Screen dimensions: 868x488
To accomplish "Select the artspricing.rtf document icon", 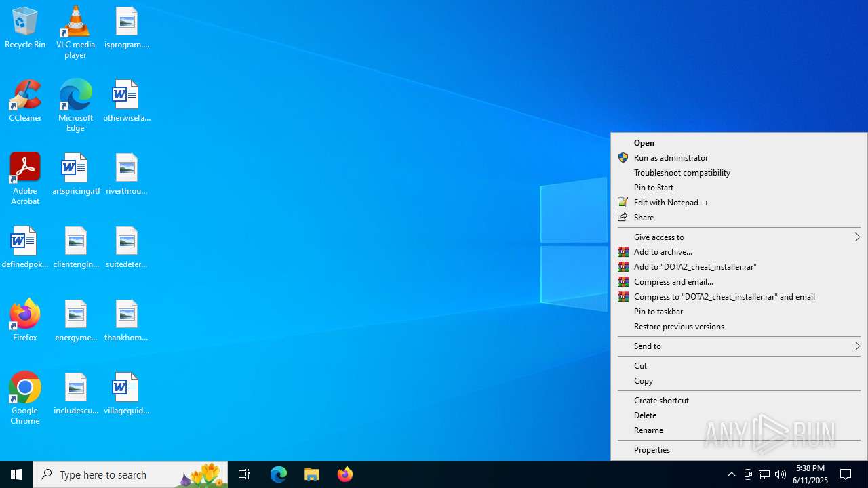I will [x=75, y=174].
